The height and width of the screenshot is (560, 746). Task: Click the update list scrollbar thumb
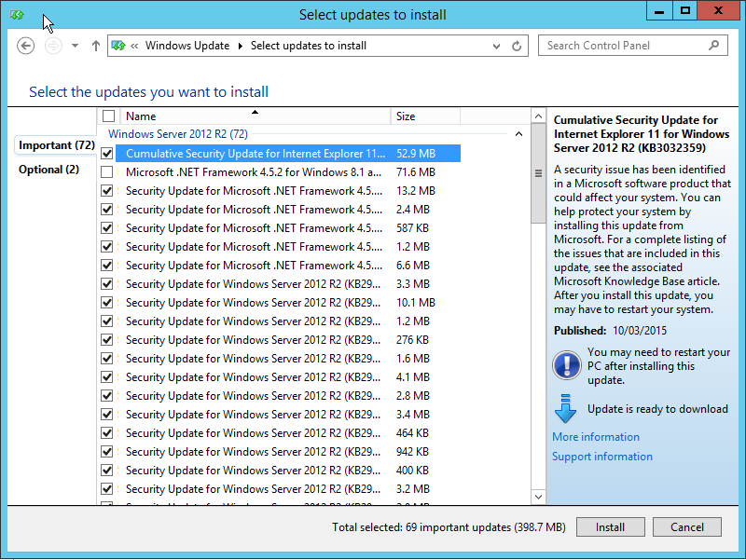click(x=538, y=173)
